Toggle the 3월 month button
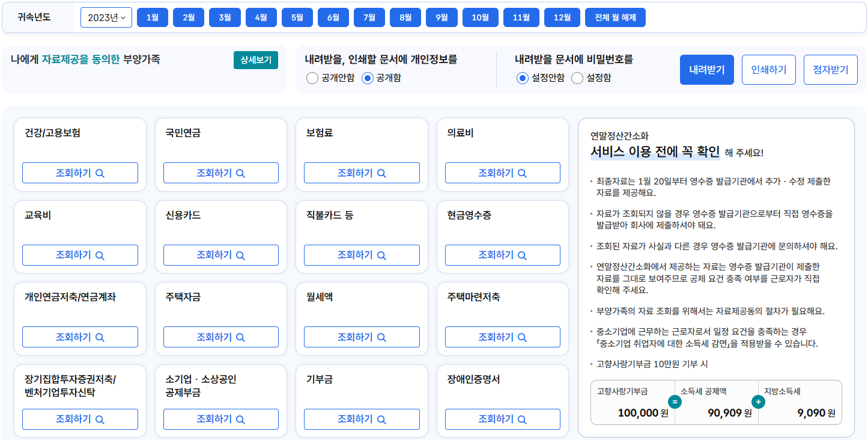Image resolution: width=868 pixels, height=440 pixels. (225, 17)
